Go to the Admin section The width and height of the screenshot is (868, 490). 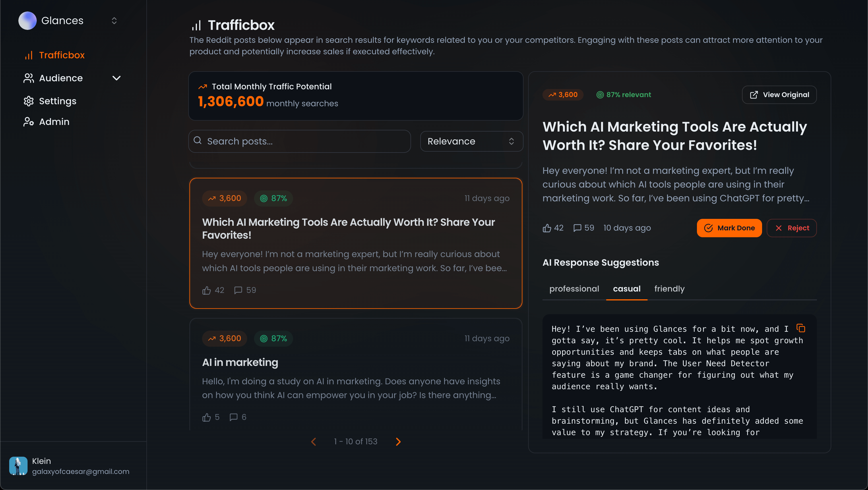click(x=54, y=122)
